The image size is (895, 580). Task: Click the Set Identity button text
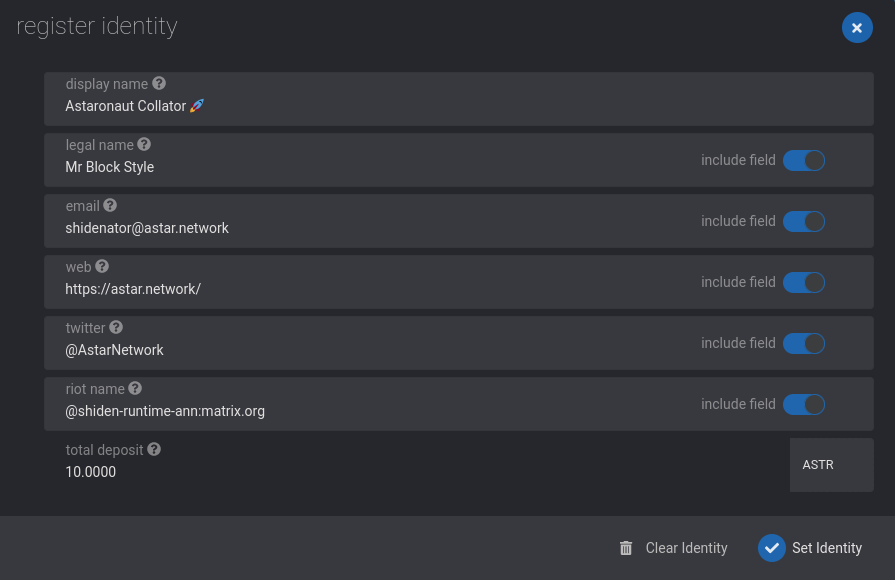point(827,548)
